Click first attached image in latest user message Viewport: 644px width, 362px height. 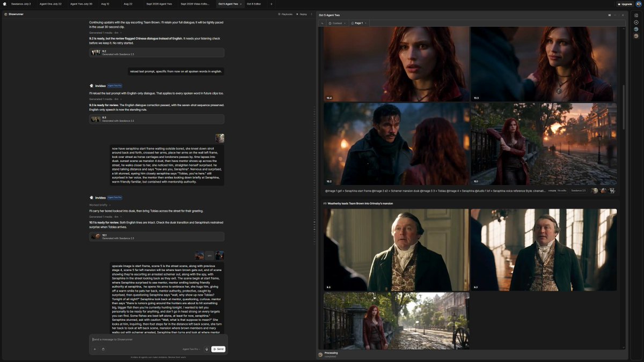click(199, 256)
